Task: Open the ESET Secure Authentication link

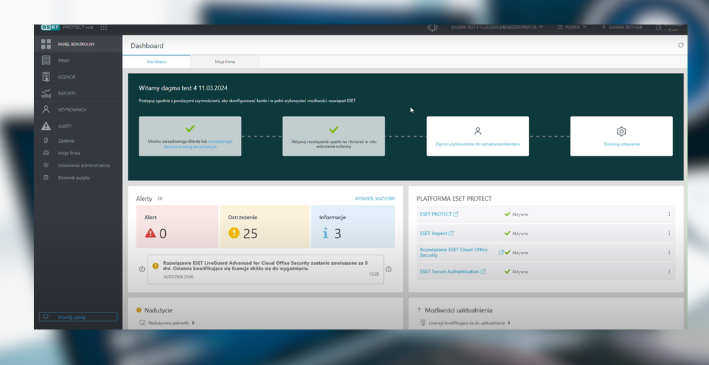Action: coord(449,272)
